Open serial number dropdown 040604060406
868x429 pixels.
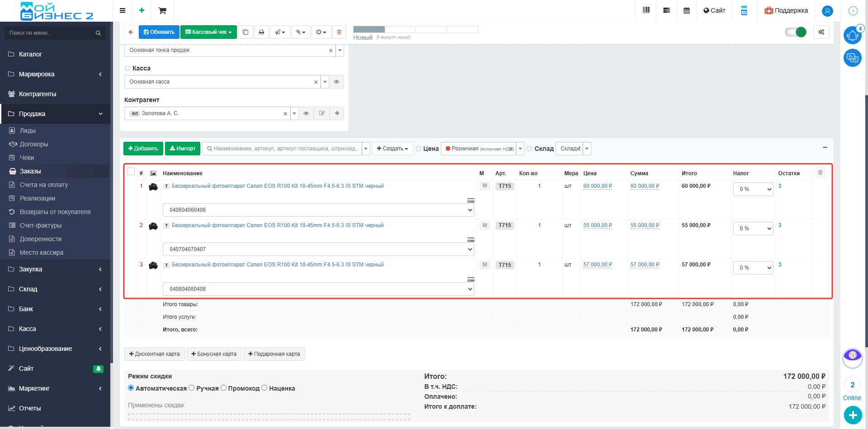(318, 210)
